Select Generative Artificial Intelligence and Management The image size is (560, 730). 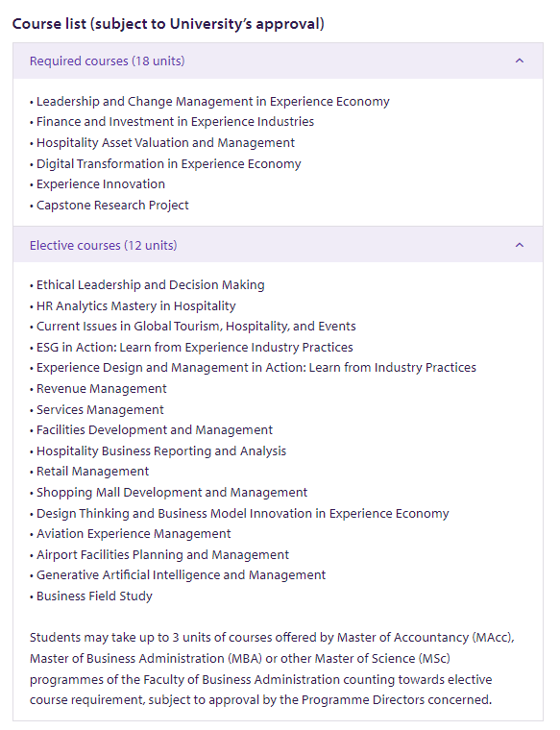(182, 575)
